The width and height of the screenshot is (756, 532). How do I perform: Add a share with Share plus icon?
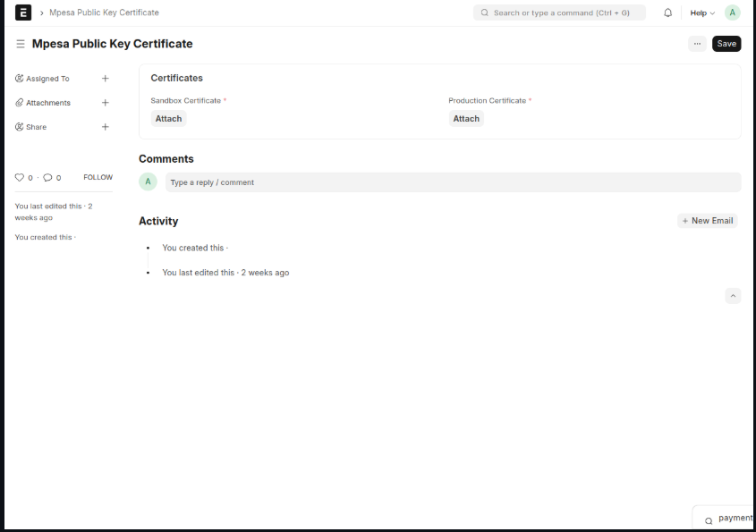coord(105,127)
